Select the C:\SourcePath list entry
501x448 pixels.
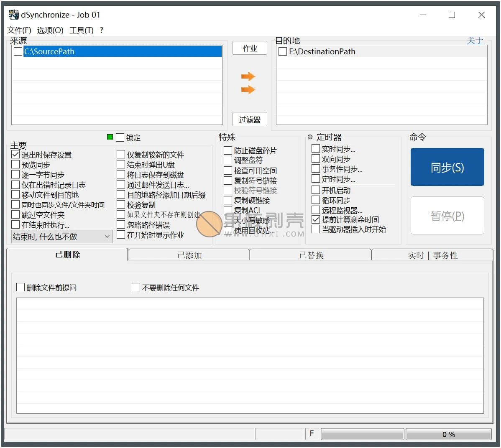pyautogui.click(x=123, y=51)
